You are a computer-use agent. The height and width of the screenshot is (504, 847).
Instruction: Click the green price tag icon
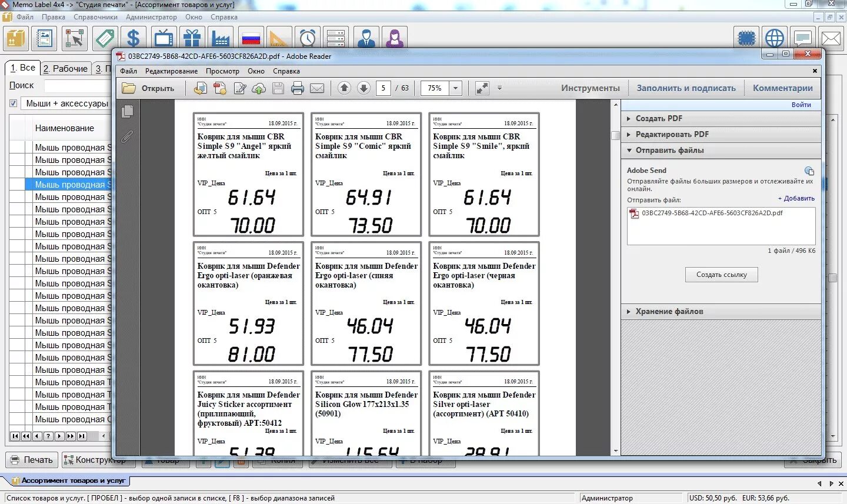click(105, 39)
